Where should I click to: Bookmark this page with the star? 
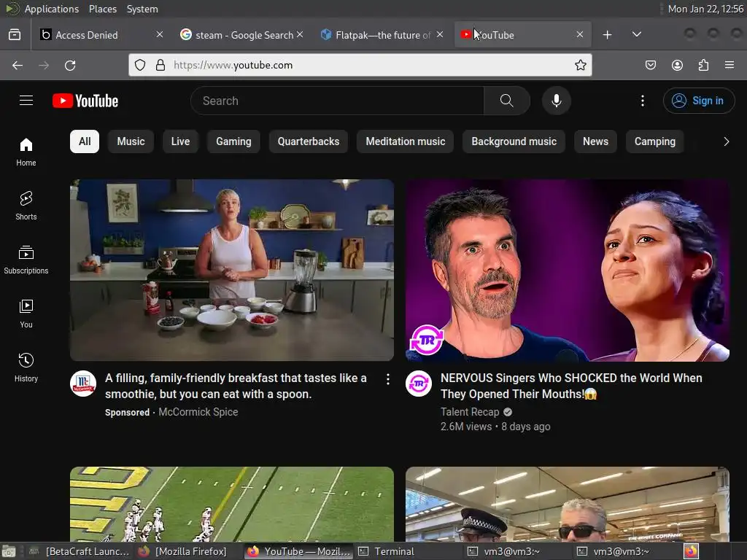point(580,65)
